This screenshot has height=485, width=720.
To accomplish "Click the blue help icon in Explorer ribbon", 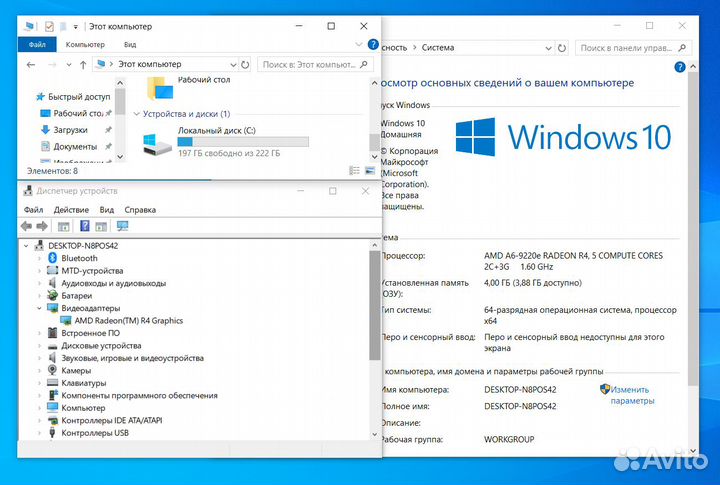I will [373, 45].
